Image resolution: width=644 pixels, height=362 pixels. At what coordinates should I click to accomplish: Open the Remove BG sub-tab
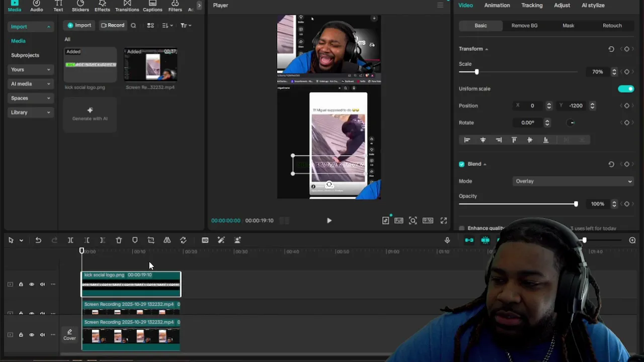[x=524, y=26]
